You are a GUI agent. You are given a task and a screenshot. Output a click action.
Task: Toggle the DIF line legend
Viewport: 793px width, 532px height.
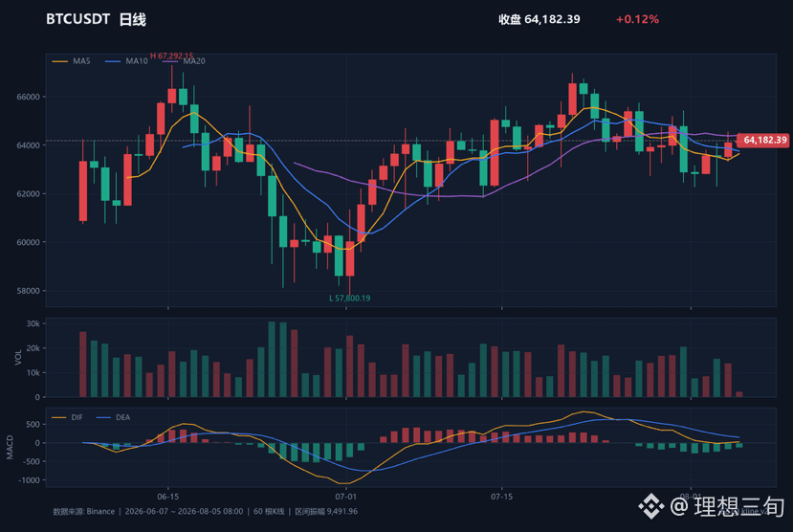[x=68, y=417]
